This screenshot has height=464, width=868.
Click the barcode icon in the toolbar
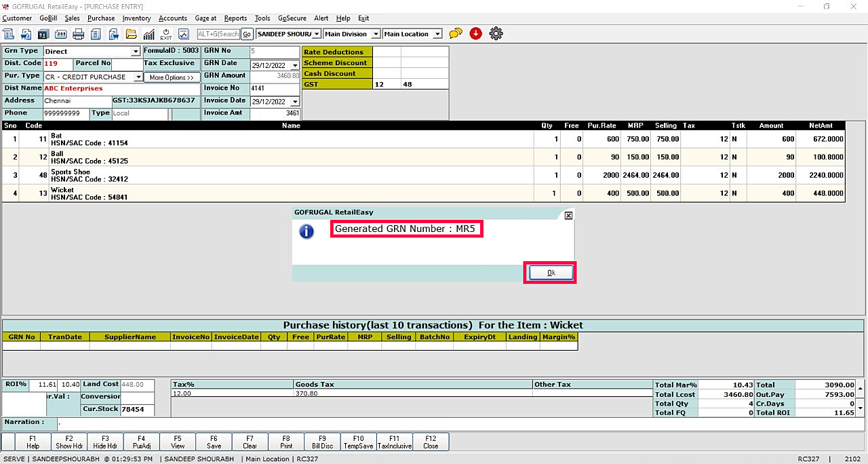point(60,34)
